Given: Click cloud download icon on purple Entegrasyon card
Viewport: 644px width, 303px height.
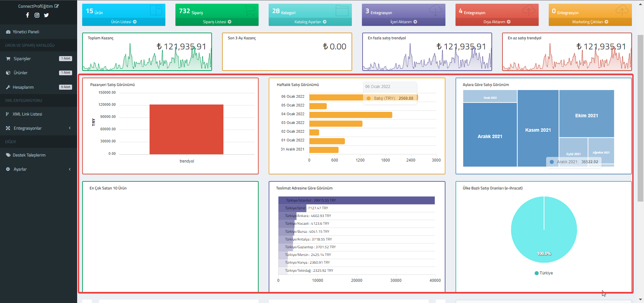Looking at the screenshot, I should tap(435, 10).
